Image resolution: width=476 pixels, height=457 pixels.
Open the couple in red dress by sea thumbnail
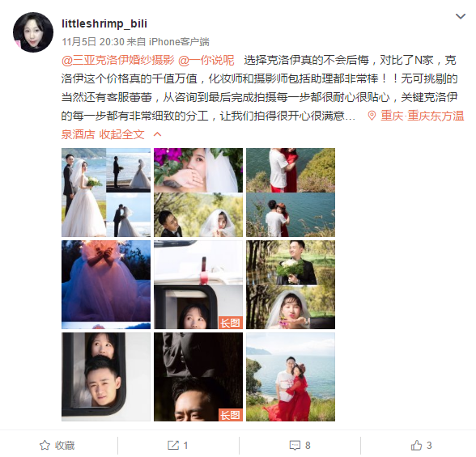click(291, 377)
